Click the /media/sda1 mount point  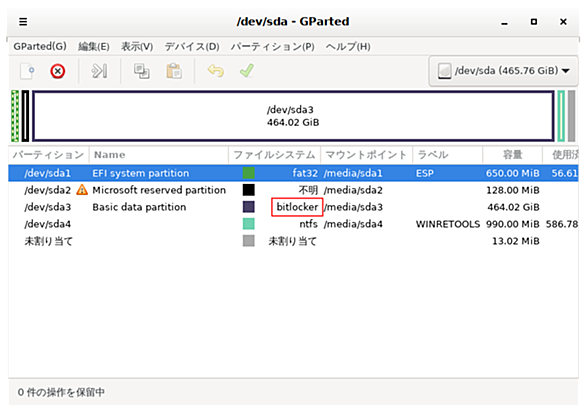(353, 173)
